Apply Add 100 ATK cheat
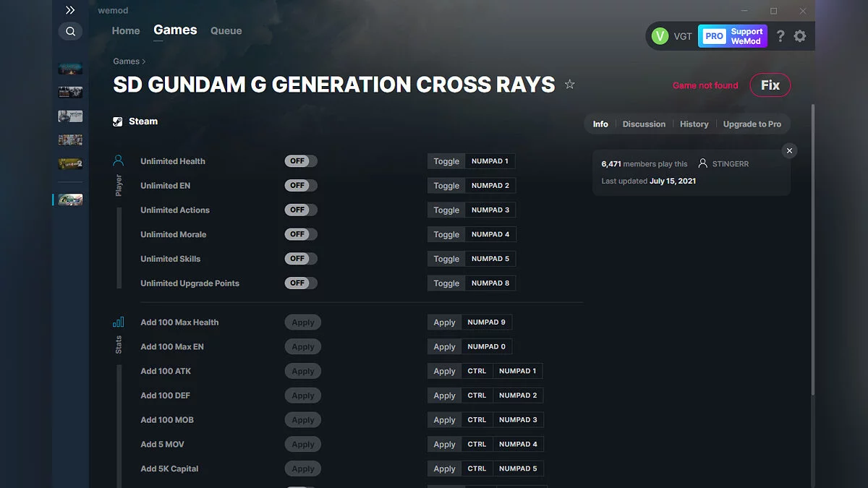 point(303,371)
